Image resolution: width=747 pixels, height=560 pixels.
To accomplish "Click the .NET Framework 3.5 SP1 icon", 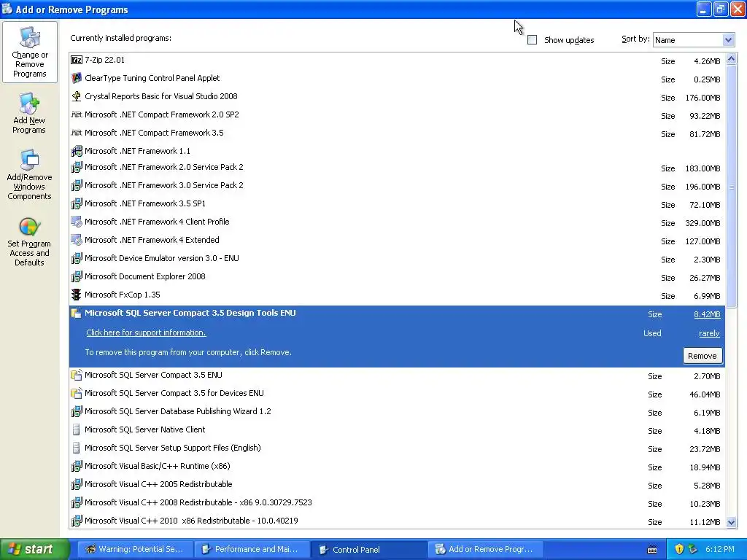I will pos(76,203).
